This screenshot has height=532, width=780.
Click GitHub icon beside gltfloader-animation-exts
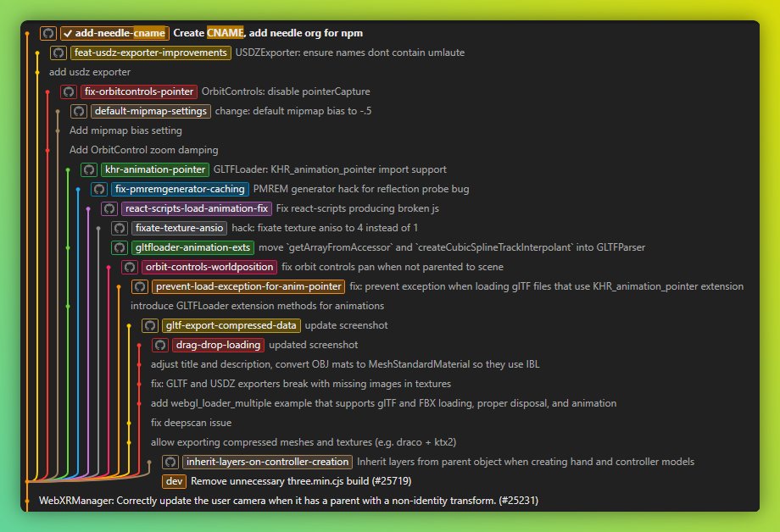[x=120, y=247]
